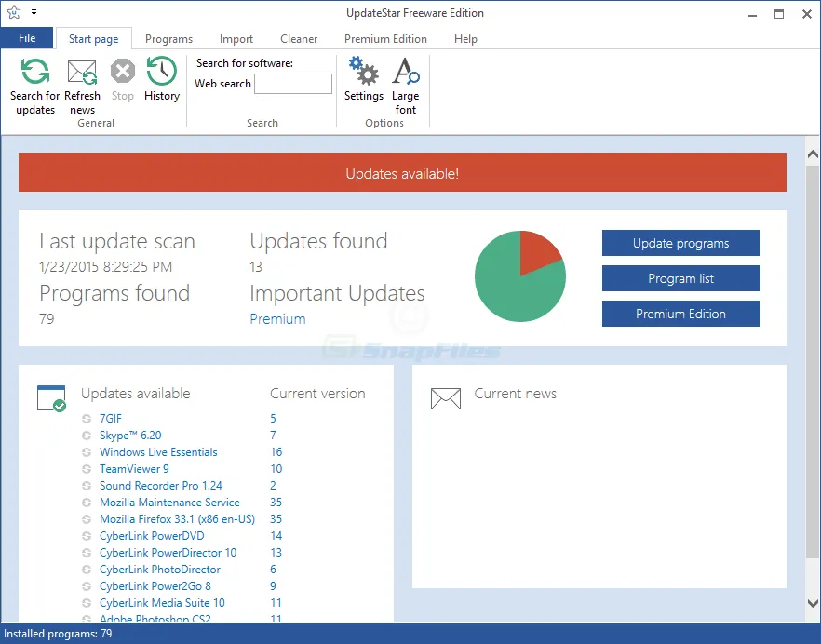
Task: Click the last scan date 1/23/2015 8:29:25 PM
Action: click(106, 267)
